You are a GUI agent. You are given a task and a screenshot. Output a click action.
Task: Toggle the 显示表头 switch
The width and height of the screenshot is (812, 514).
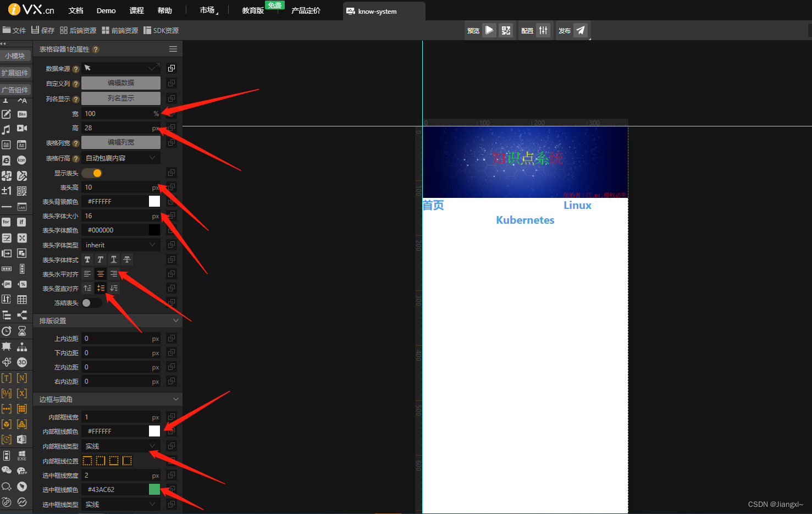[x=92, y=173]
